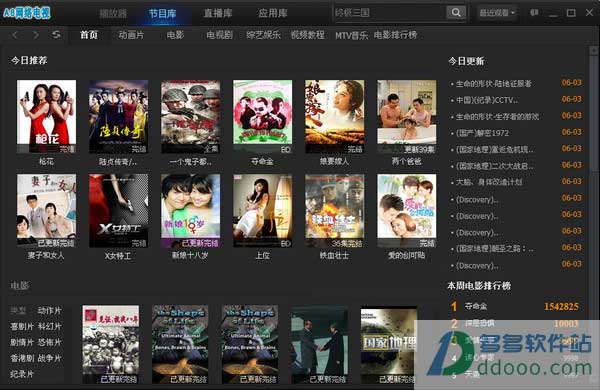600x390 pixels.
Task: Click the 铁血壮士 title link
Action: click(334, 255)
